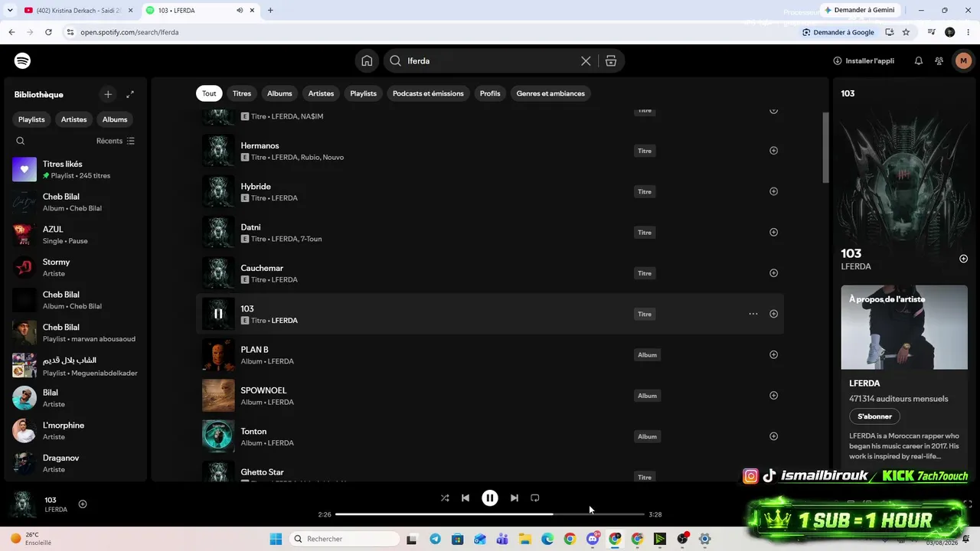
Task: Filter library by Playlists chip
Action: pos(32,119)
